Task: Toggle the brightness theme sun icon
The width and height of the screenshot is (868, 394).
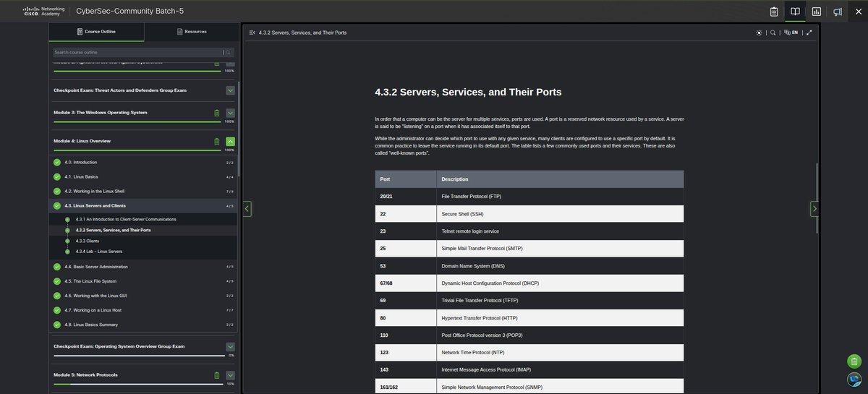Action: pyautogui.click(x=759, y=33)
